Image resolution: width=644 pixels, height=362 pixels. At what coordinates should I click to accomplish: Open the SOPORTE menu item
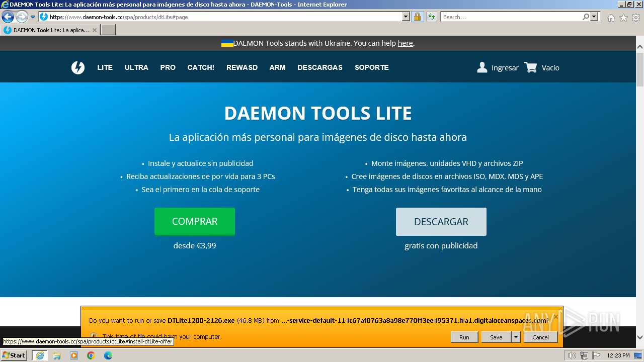click(372, 67)
